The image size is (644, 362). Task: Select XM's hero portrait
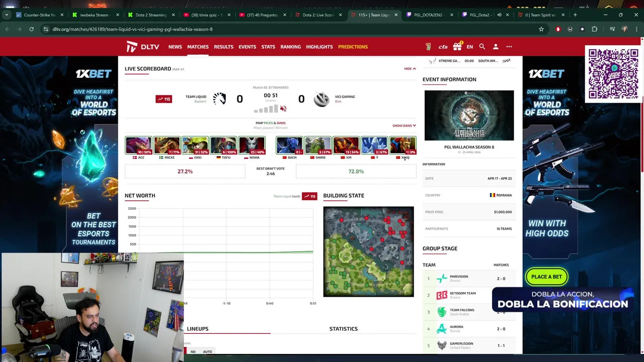coord(346,146)
